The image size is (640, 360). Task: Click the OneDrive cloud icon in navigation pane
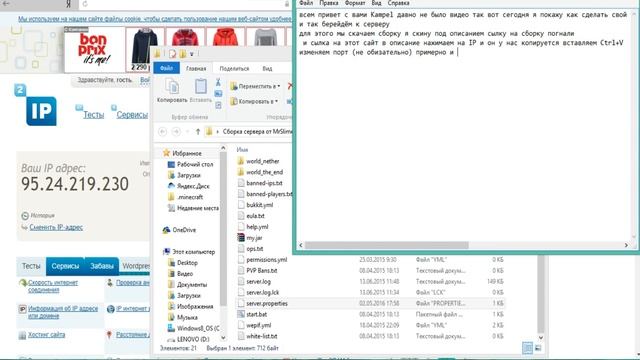[x=166, y=230]
